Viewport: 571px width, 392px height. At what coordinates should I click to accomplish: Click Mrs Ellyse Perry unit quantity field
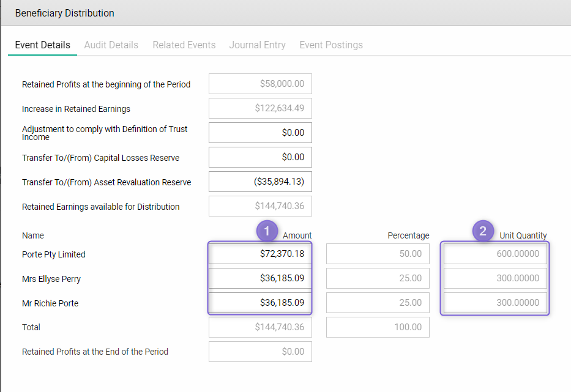pos(495,278)
